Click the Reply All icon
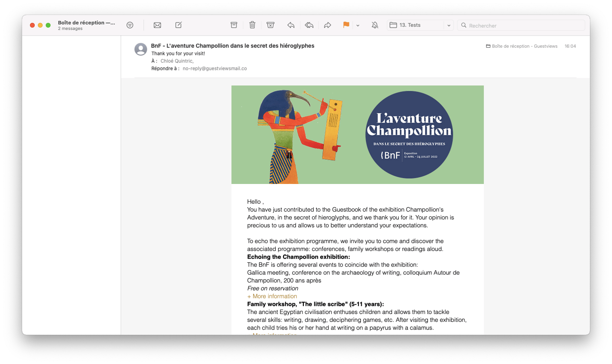 (x=309, y=25)
